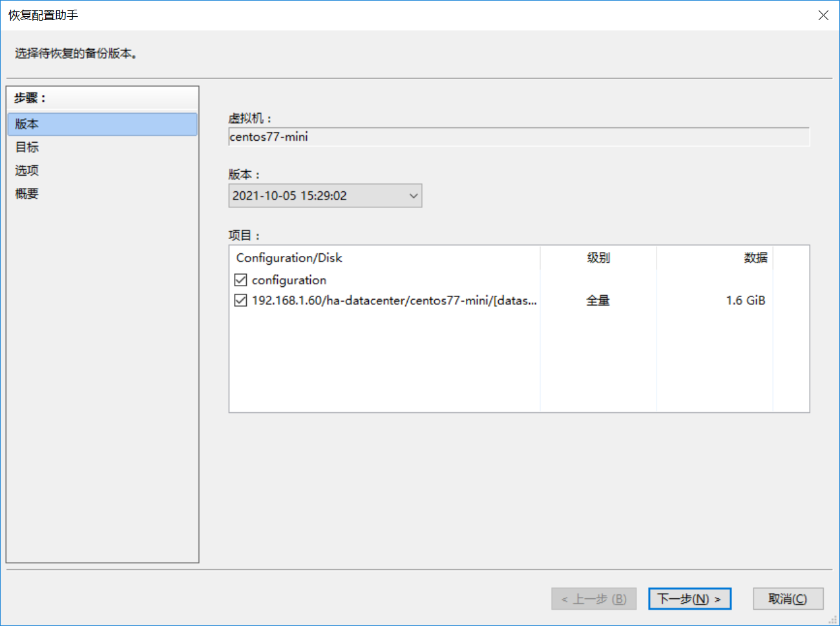Toggle the 192.168.1.60 disk checkbox

click(x=241, y=300)
